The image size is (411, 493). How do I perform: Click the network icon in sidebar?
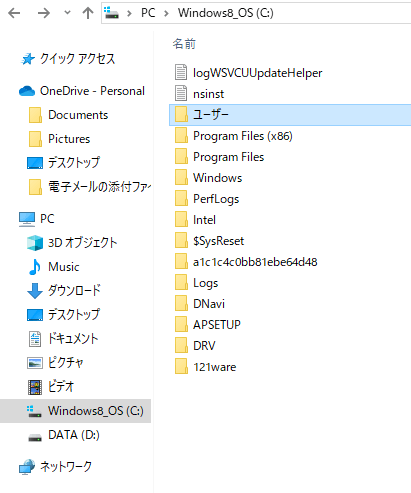point(27,467)
